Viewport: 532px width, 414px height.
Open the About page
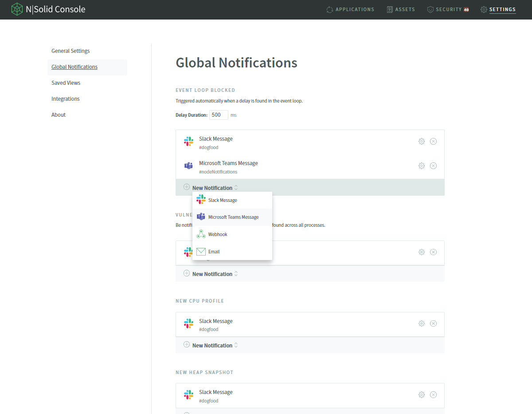59,115
